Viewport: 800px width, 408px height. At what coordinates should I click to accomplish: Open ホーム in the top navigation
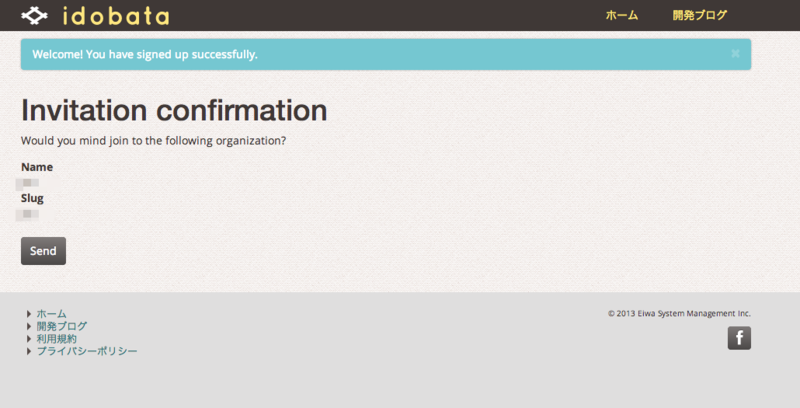pyautogui.click(x=621, y=15)
